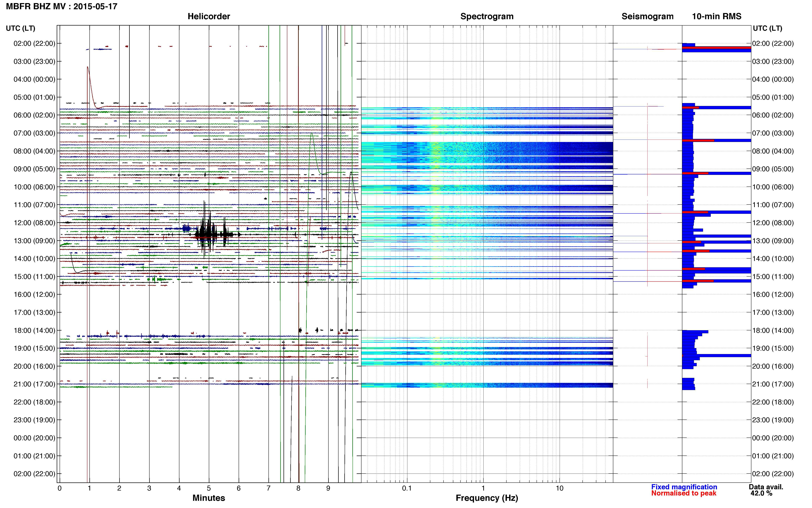Click left time label '07:00 (03:00)'

click(x=34, y=133)
